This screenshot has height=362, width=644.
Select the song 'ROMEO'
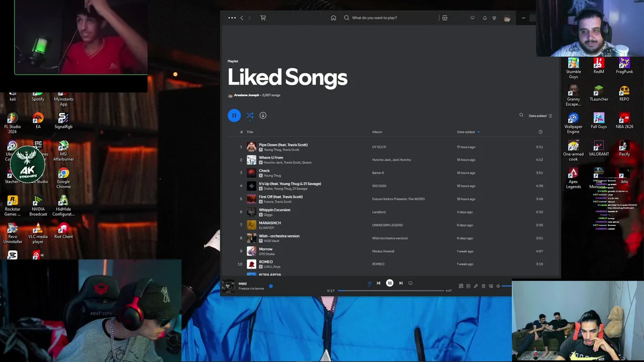266,261
